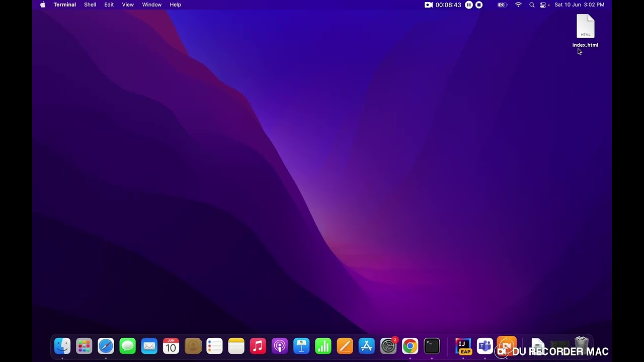This screenshot has width=644, height=362.
Task: Open the Keynote app
Action: click(x=301, y=346)
